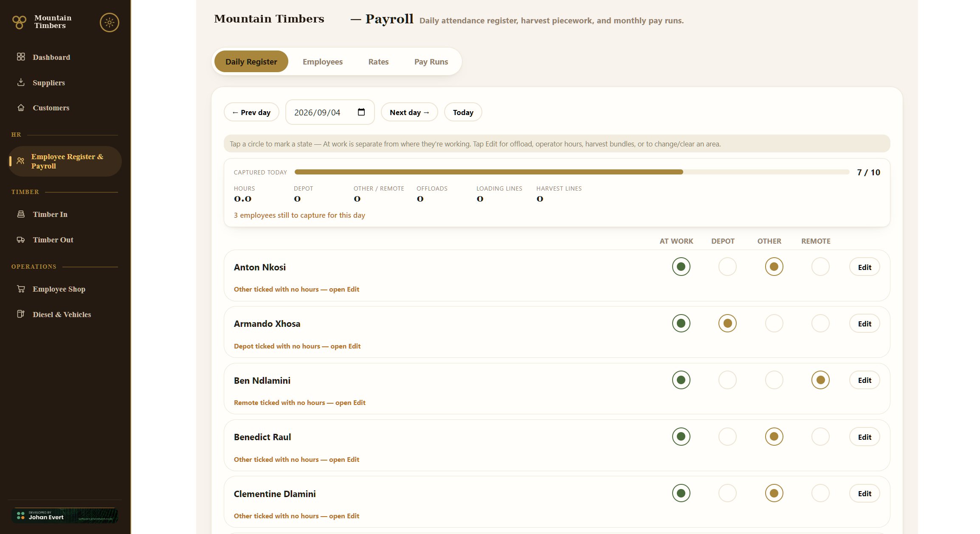Switch to the Daily Register tab

(251, 62)
